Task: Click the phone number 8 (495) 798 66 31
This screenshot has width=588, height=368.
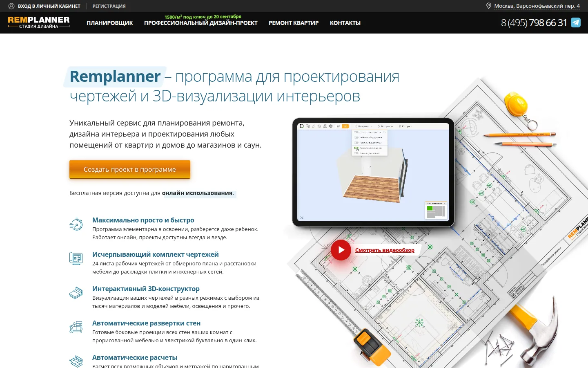Action: tap(534, 23)
